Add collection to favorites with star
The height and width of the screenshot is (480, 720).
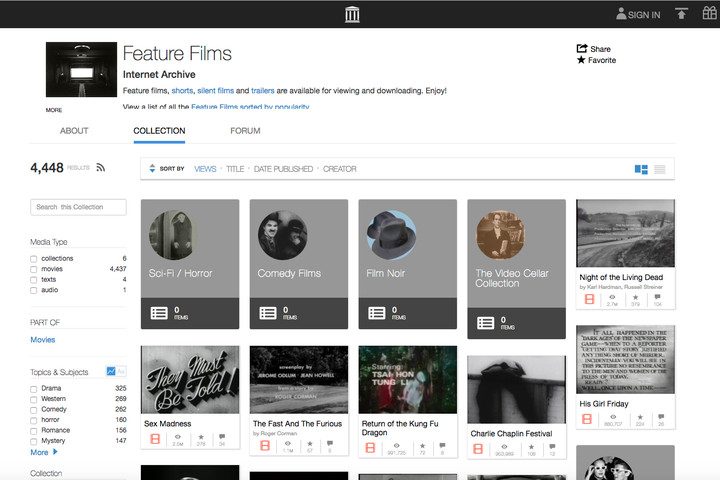click(582, 60)
